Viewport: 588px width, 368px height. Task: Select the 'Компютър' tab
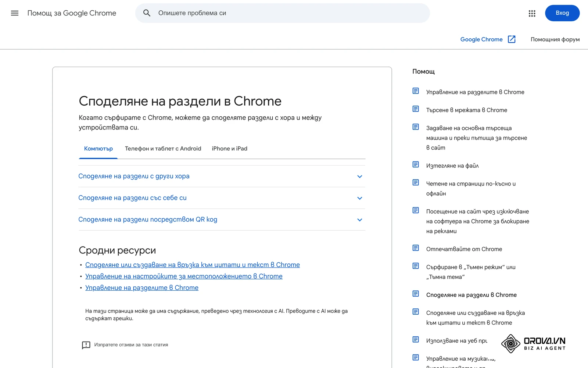[x=98, y=149]
